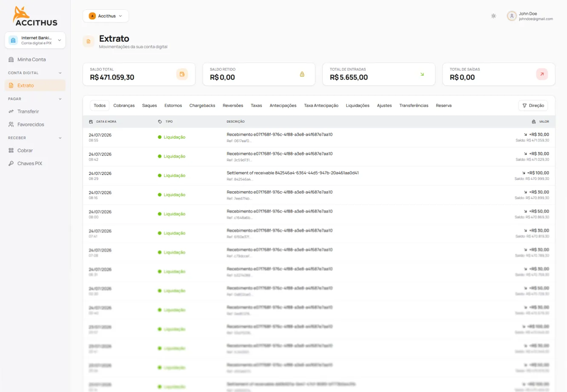
Task: Switch to the Chargebacks tab
Action: pyautogui.click(x=202, y=106)
